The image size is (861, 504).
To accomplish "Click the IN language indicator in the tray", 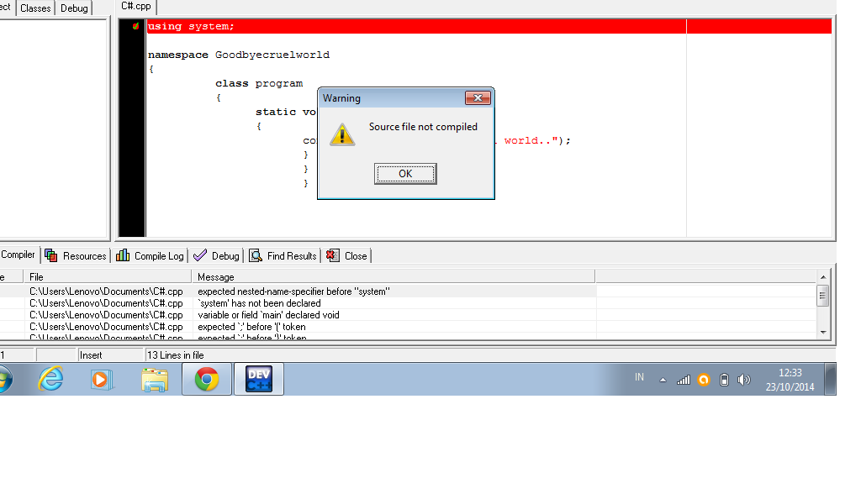I will coord(639,377).
